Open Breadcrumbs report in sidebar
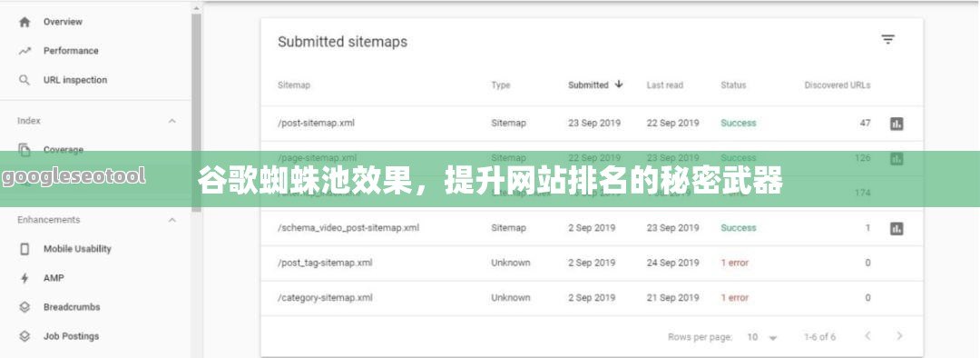Screen dimensions: 980x358 (x=72, y=307)
